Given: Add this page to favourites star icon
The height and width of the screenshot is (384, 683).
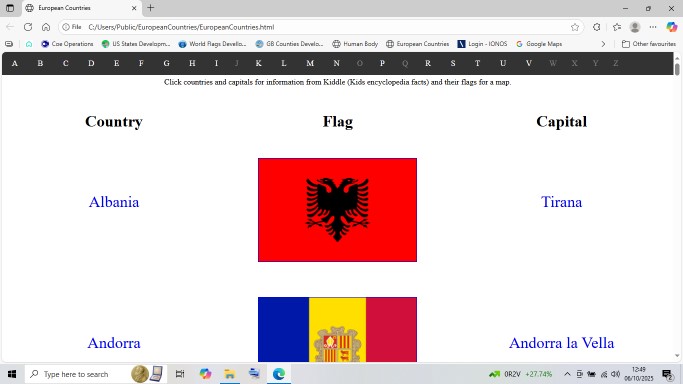Looking at the screenshot, I should (x=575, y=27).
